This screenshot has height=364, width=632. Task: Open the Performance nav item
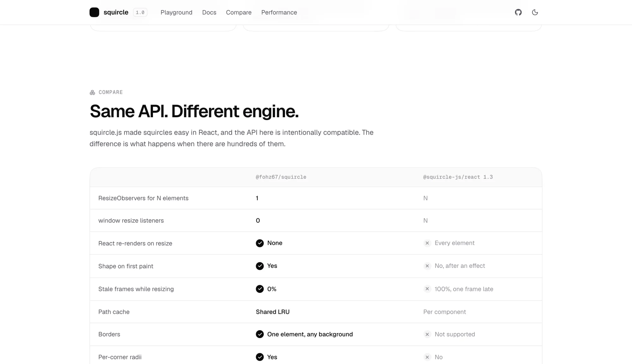click(279, 12)
